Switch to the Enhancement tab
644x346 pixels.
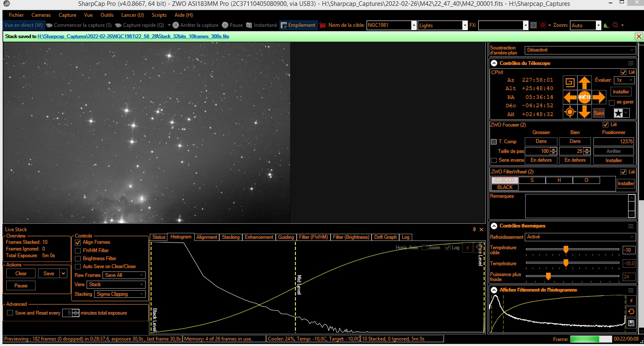point(259,237)
